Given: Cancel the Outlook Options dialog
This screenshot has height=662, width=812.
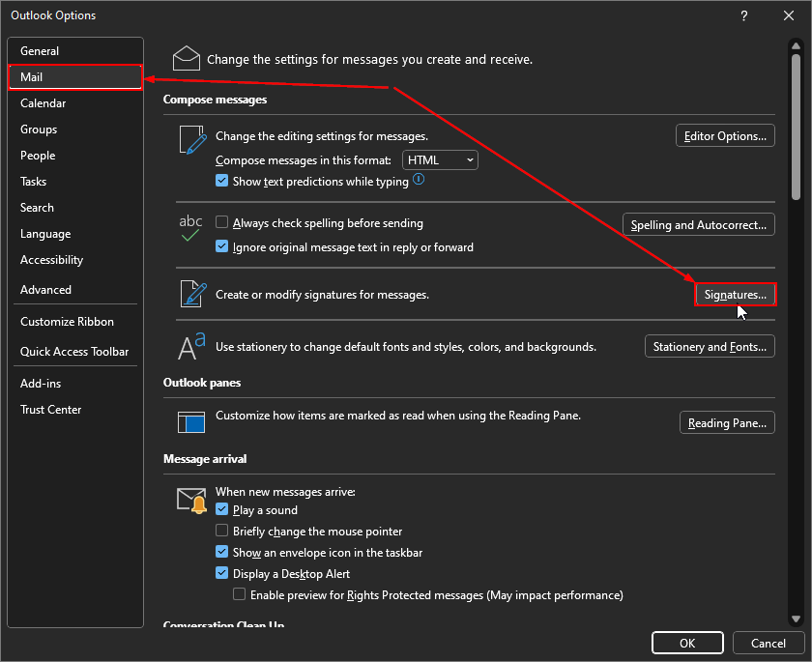Looking at the screenshot, I should point(768,643).
